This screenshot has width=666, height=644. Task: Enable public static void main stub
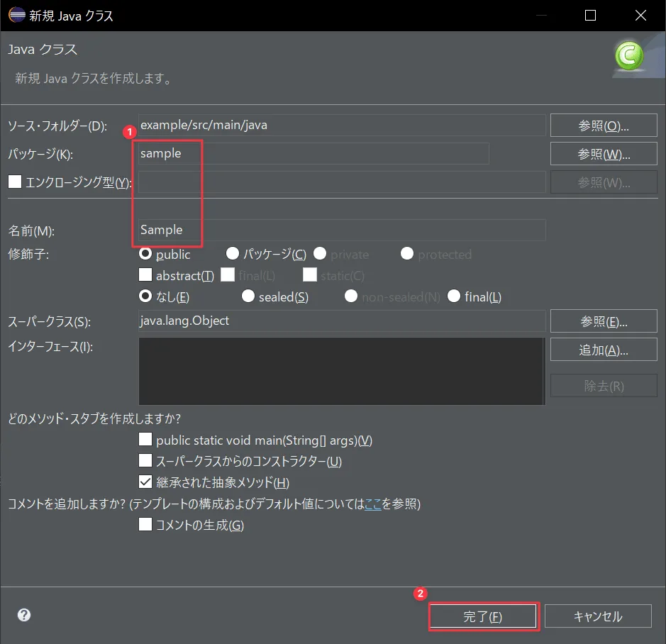click(x=145, y=439)
